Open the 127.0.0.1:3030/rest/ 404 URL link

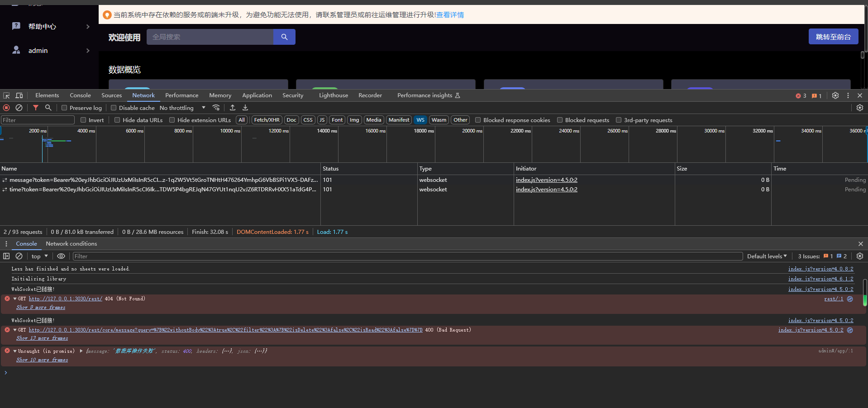tap(66, 299)
